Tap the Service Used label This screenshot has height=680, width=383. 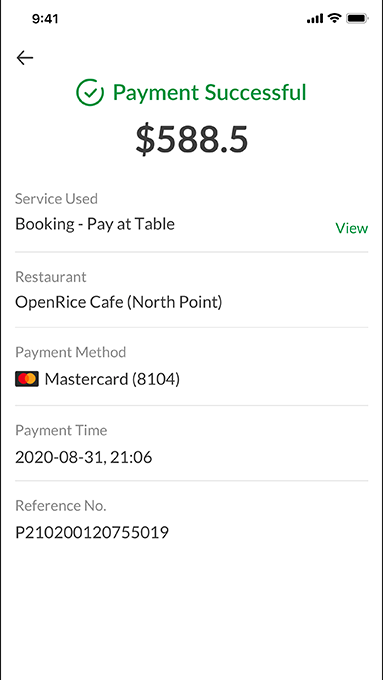click(56, 199)
